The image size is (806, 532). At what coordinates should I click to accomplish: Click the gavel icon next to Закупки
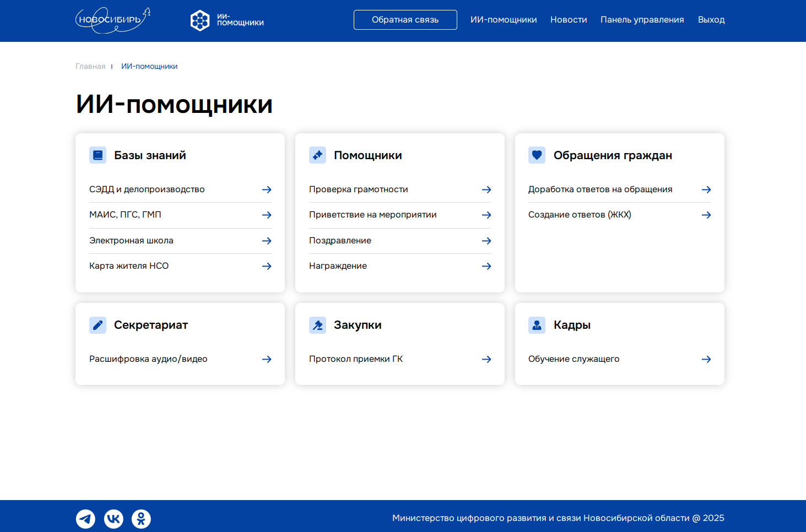pos(317,325)
